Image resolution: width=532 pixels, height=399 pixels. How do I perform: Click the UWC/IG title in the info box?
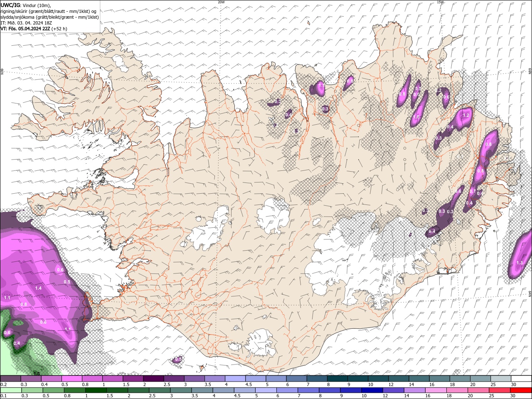click(10, 5)
